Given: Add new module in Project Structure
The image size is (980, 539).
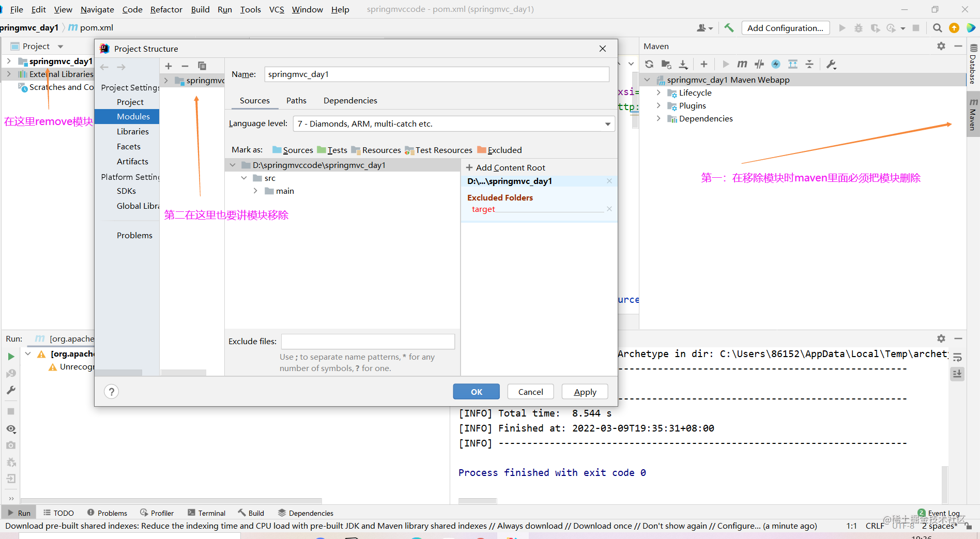Looking at the screenshot, I should point(169,66).
